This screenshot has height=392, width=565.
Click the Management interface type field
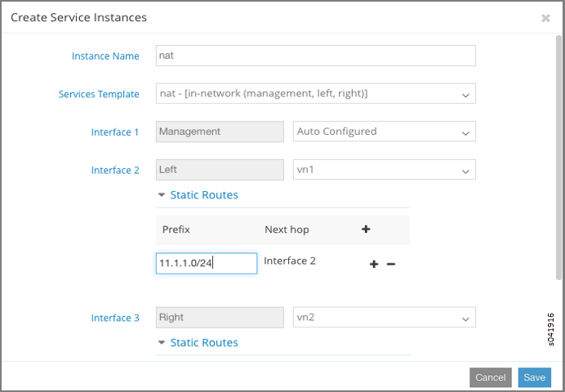[220, 131]
